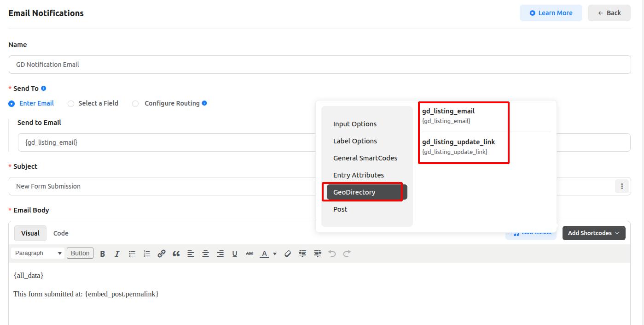Apply italic formatting in email body
Viewport: 644px width, 325px height.
coord(117,254)
